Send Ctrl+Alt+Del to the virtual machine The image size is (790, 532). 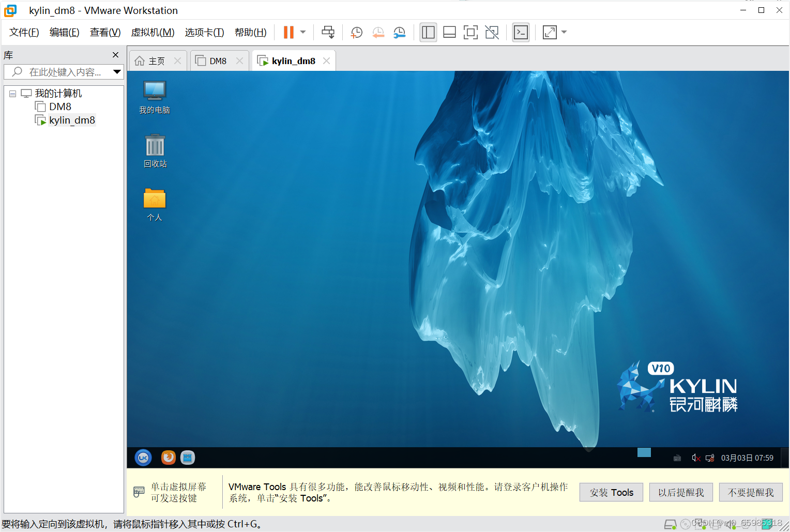click(x=328, y=32)
